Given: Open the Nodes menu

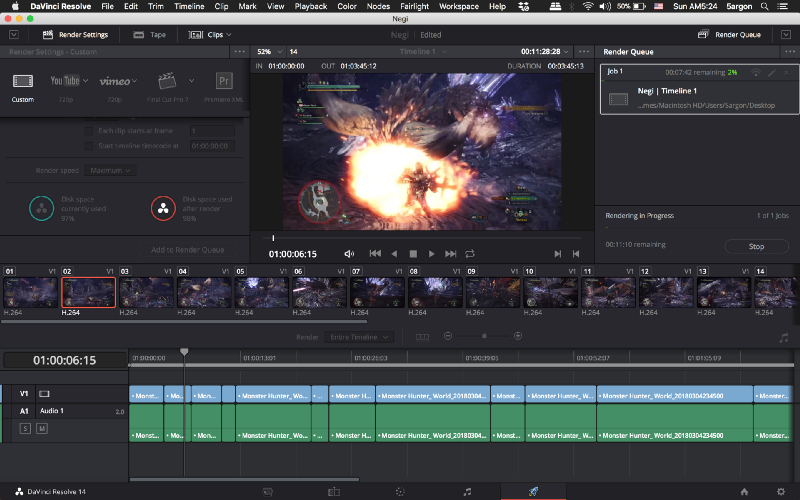Looking at the screenshot, I should click(378, 6).
